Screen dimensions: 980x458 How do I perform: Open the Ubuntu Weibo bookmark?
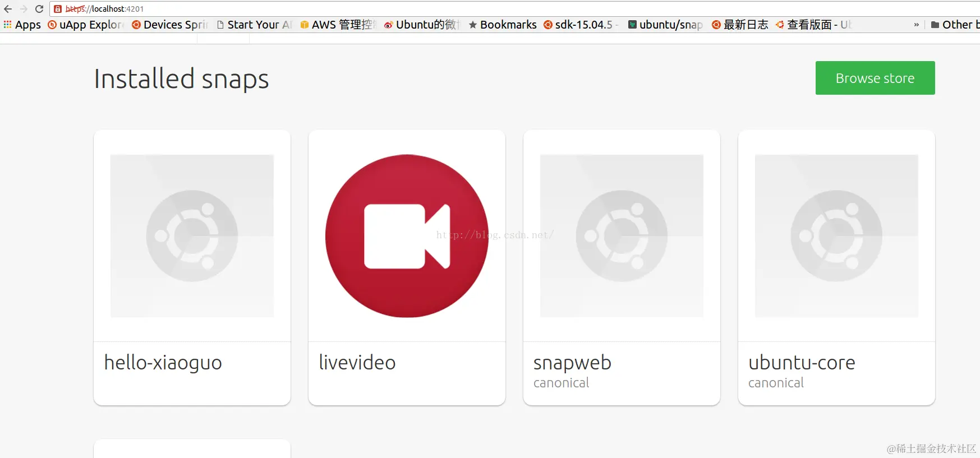click(x=422, y=25)
